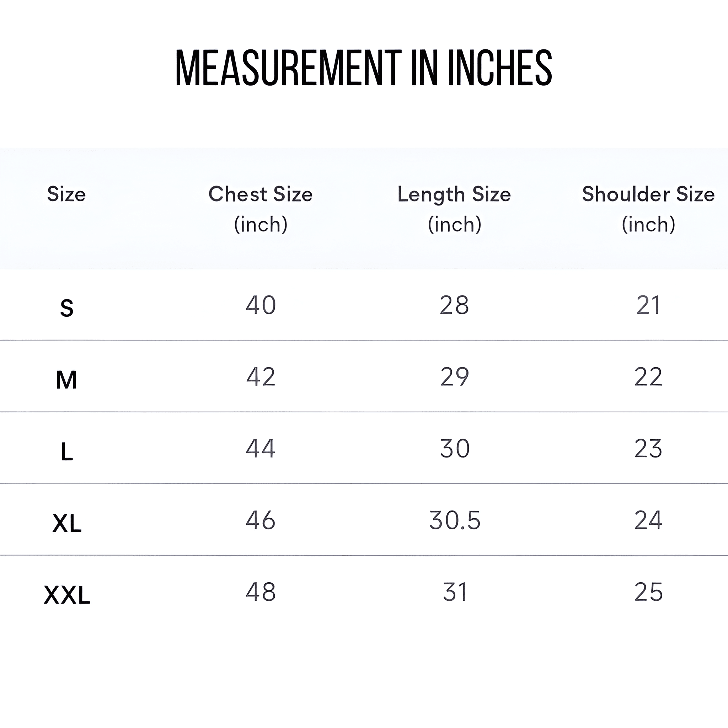Click the Measurement in Inches title
The height and width of the screenshot is (728, 728).
click(x=364, y=68)
